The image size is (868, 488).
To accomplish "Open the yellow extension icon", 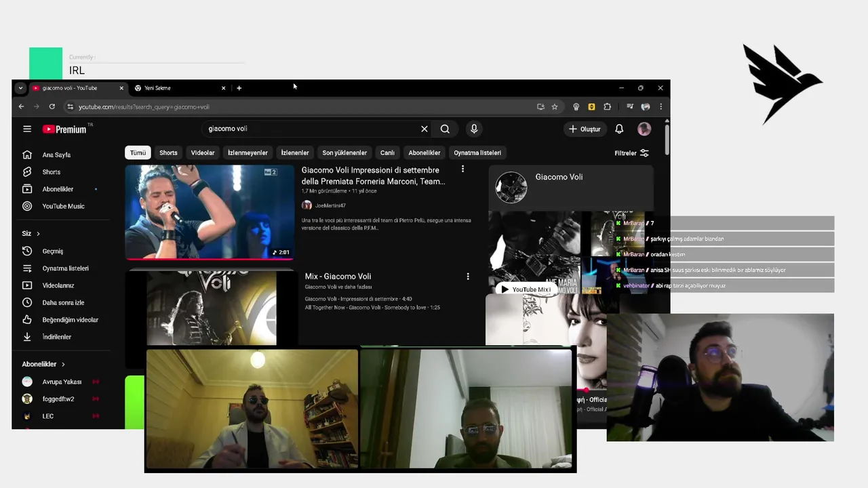I will [591, 106].
